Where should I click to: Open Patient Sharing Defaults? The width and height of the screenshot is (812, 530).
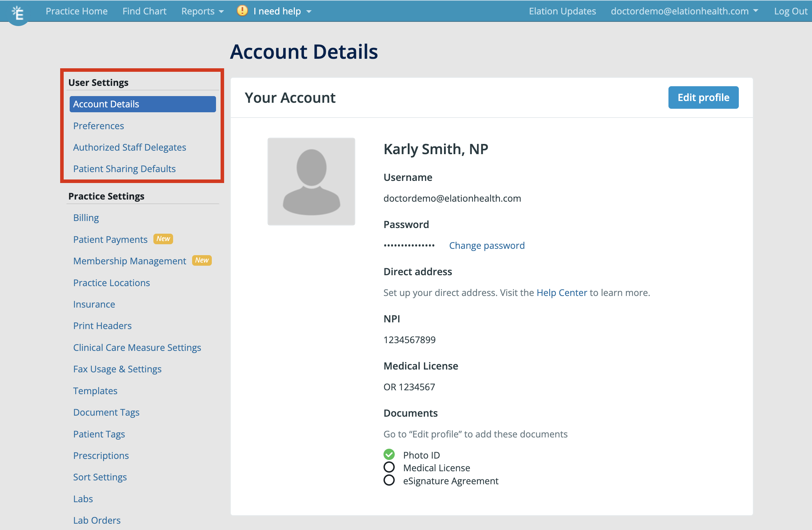pyautogui.click(x=124, y=169)
